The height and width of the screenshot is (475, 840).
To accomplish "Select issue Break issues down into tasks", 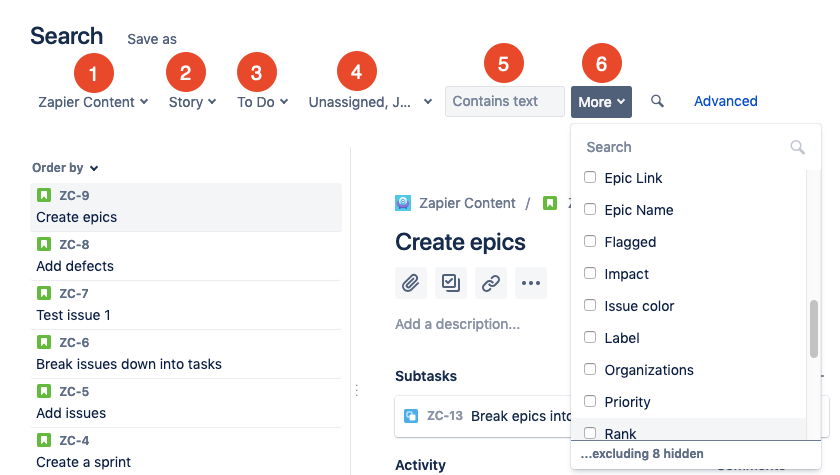I will pos(186,354).
